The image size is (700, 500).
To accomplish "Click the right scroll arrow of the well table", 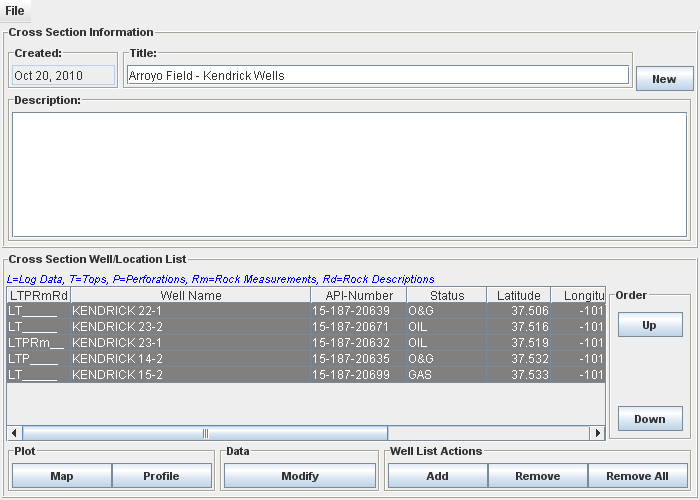I will pos(597,433).
